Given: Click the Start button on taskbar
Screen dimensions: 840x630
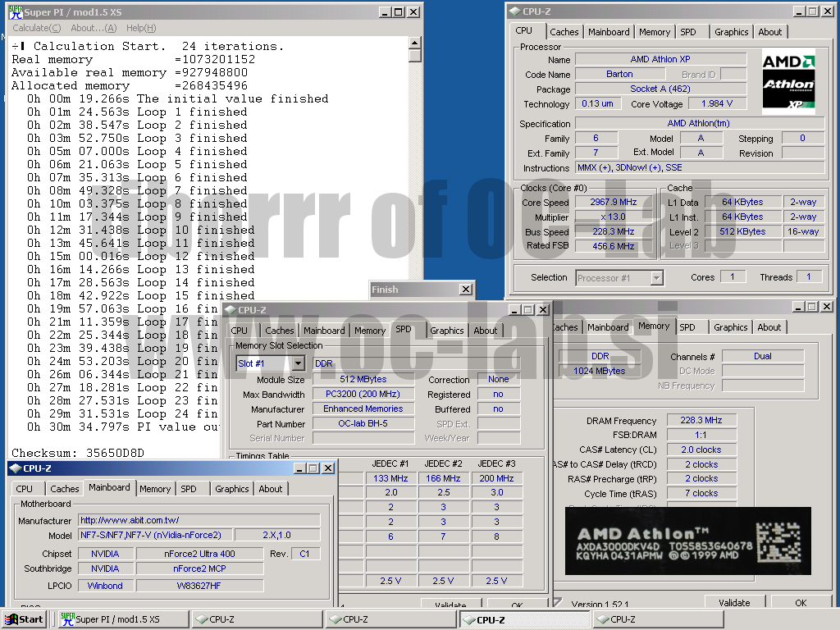Looking at the screenshot, I should [x=24, y=619].
